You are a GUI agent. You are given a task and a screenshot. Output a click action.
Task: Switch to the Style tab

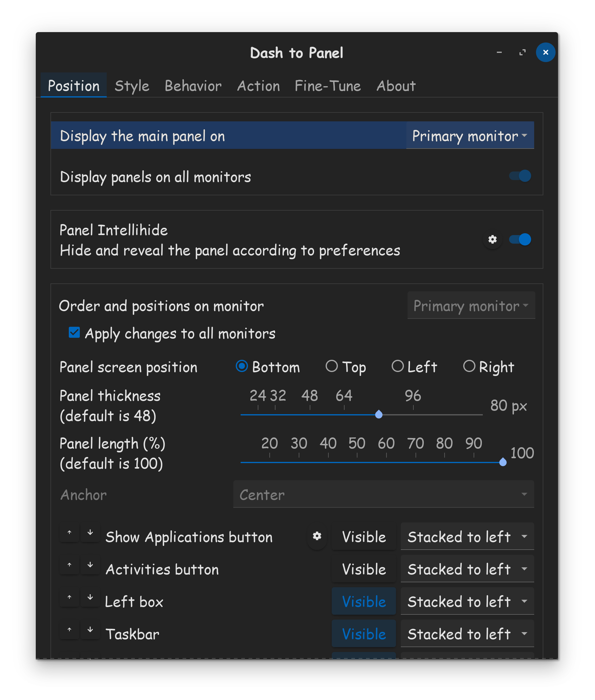pyautogui.click(x=132, y=86)
